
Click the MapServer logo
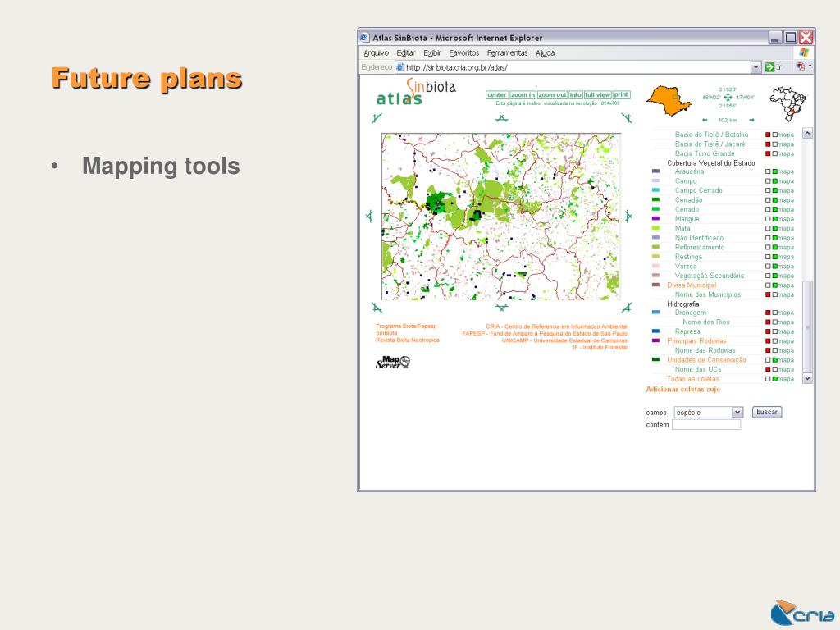pos(393,362)
